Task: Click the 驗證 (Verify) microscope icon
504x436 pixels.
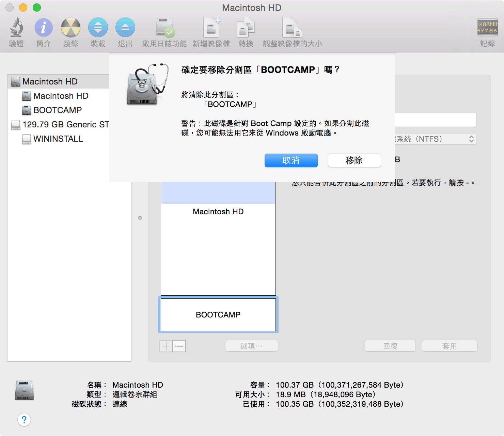Action: click(x=16, y=27)
